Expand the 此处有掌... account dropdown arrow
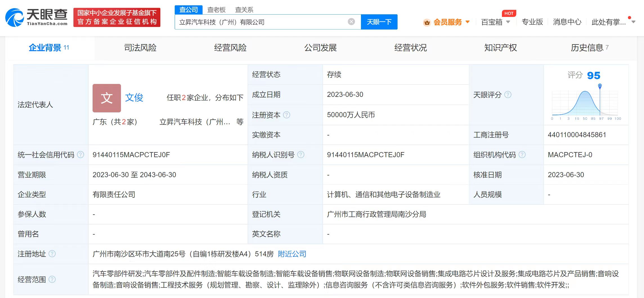Viewport: 644px width, 298px height. [x=633, y=22]
